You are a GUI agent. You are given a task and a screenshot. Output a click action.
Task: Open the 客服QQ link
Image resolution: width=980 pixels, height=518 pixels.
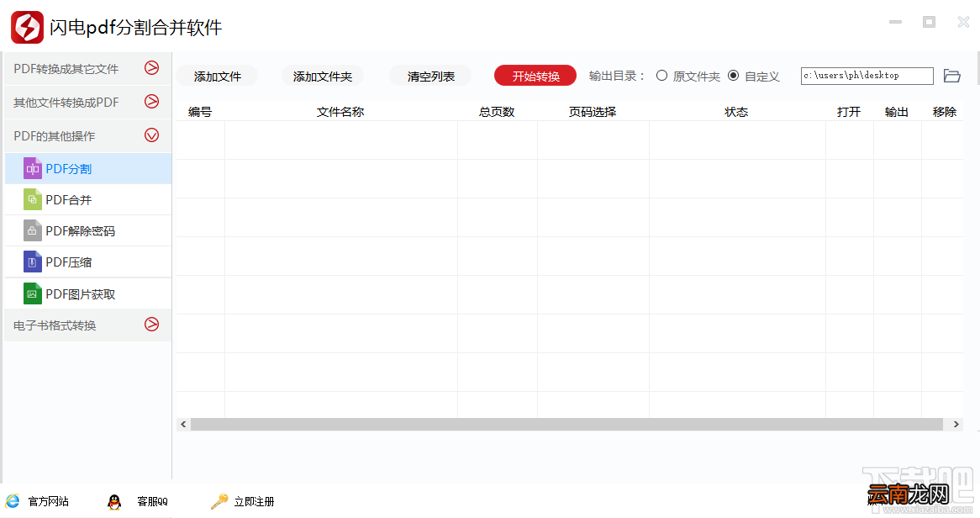tap(152, 502)
